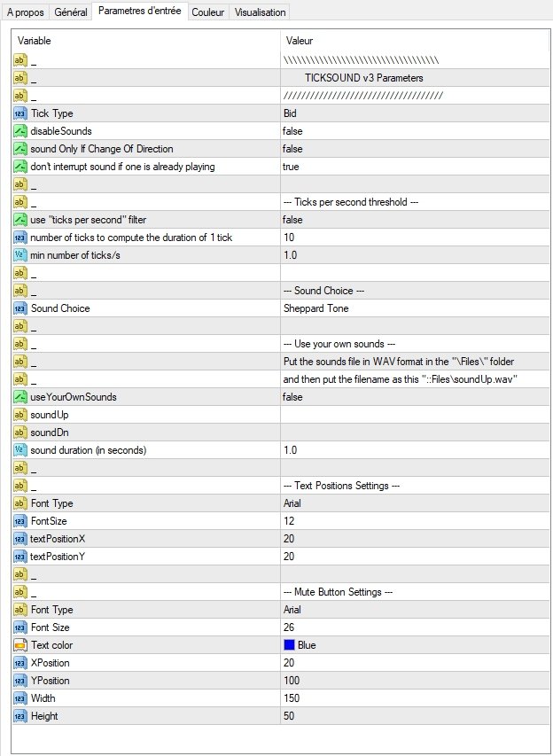Click the empty soundDn value field
This screenshot has height=756, width=553.
415,433
